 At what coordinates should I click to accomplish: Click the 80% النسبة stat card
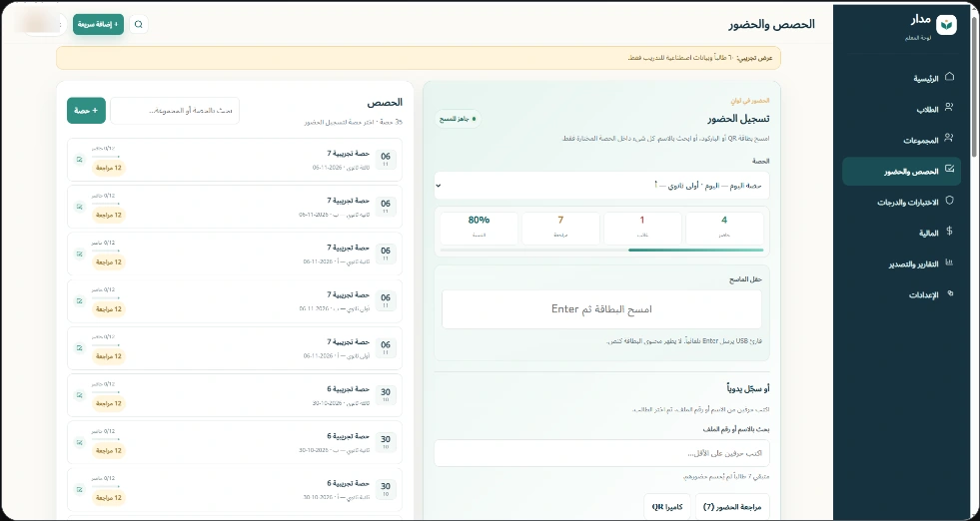coord(480,228)
